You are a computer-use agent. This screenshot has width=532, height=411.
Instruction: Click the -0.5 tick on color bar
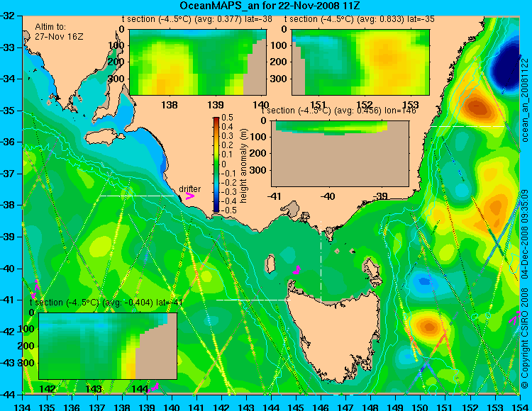227,210
